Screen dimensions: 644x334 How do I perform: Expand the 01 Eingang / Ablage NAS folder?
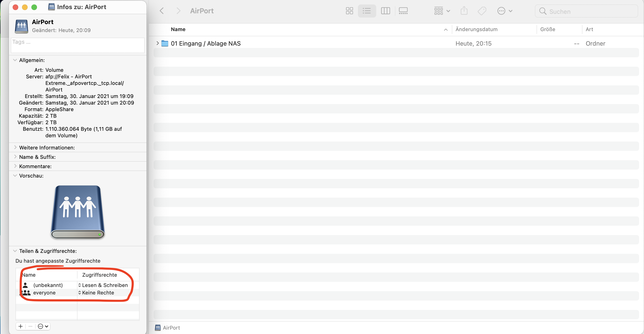[x=158, y=43]
